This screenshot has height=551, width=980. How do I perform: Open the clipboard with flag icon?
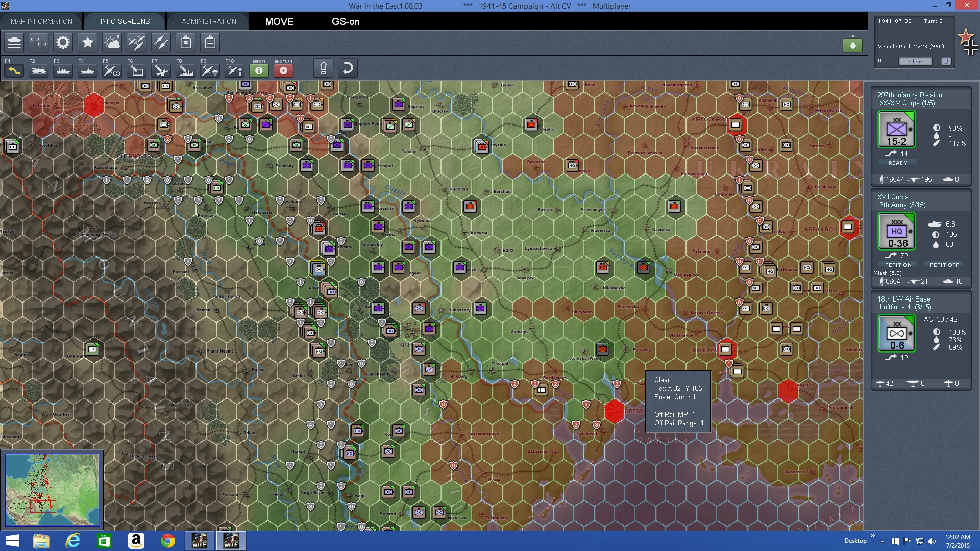click(x=186, y=42)
